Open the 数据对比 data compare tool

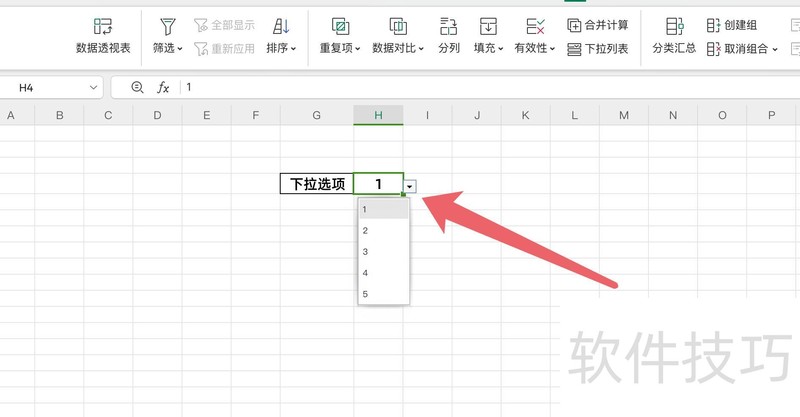[x=398, y=36]
